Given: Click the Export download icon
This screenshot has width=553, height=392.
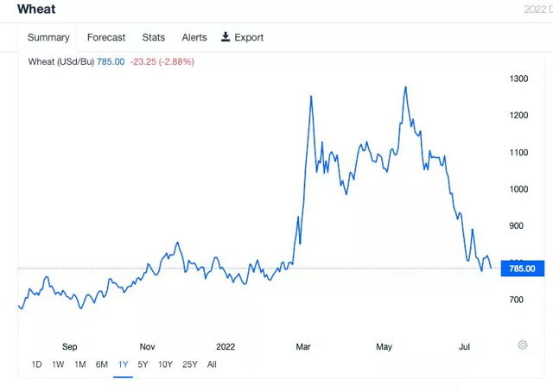Looking at the screenshot, I should pos(226,37).
